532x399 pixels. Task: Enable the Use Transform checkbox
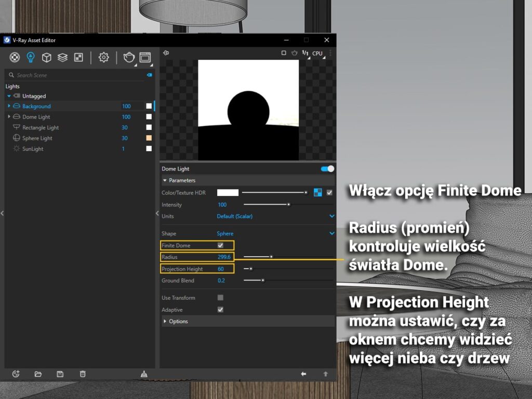[220, 298]
